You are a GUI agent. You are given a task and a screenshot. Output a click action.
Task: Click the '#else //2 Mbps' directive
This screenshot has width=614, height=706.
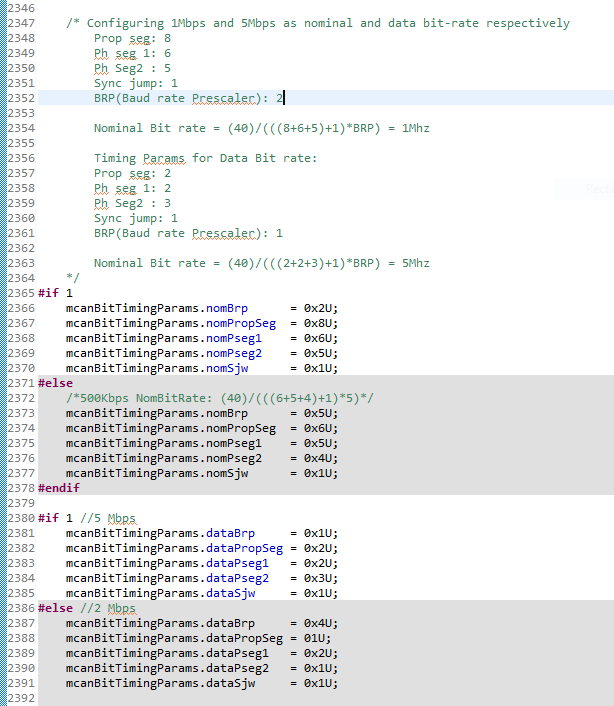tap(87, 608)
